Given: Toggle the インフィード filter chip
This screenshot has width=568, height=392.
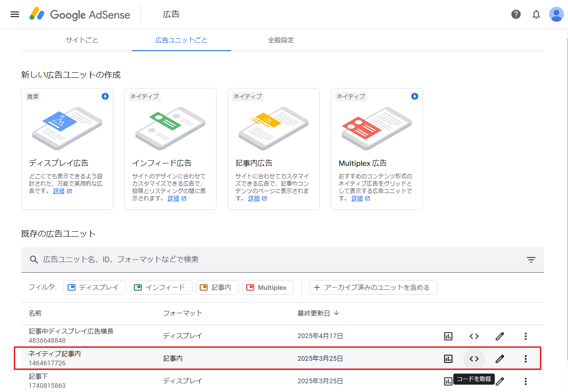Looking at the screenshot, I should (x=161, y=287).
